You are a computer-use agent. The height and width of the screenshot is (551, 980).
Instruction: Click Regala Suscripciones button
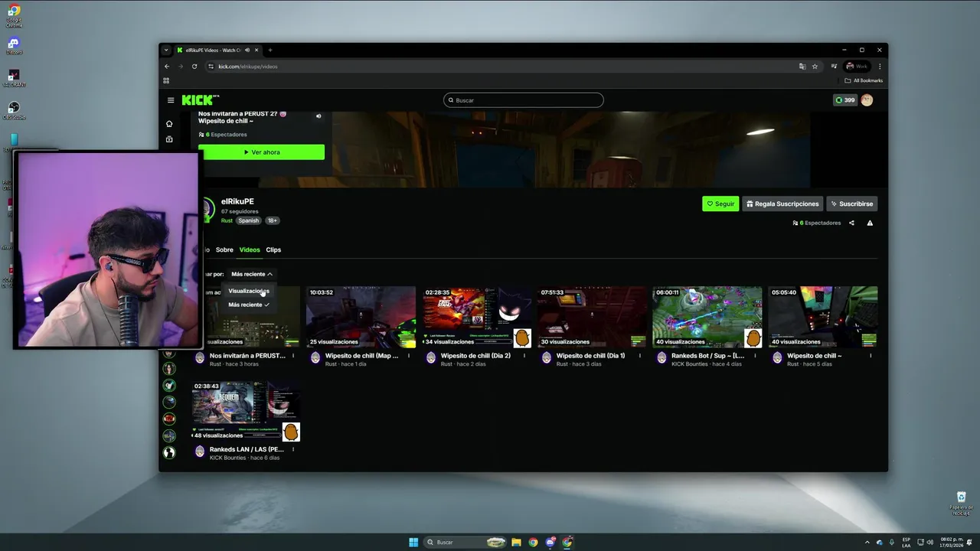pos(782,204)
